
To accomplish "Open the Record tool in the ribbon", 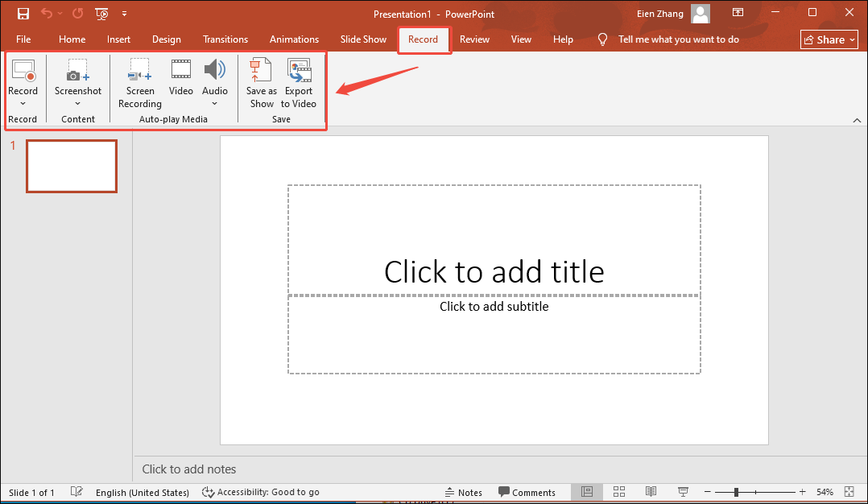I will click(x=23, y=76).
